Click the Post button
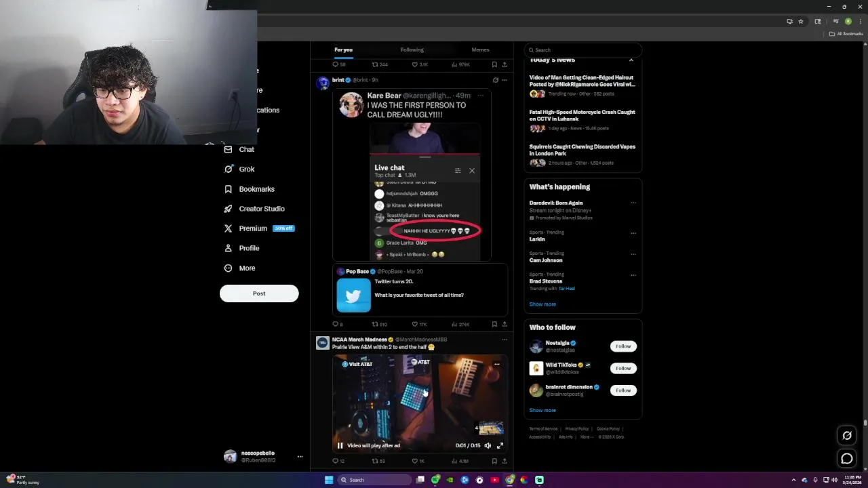Screen dimensions: 868x488 point(259,293)
